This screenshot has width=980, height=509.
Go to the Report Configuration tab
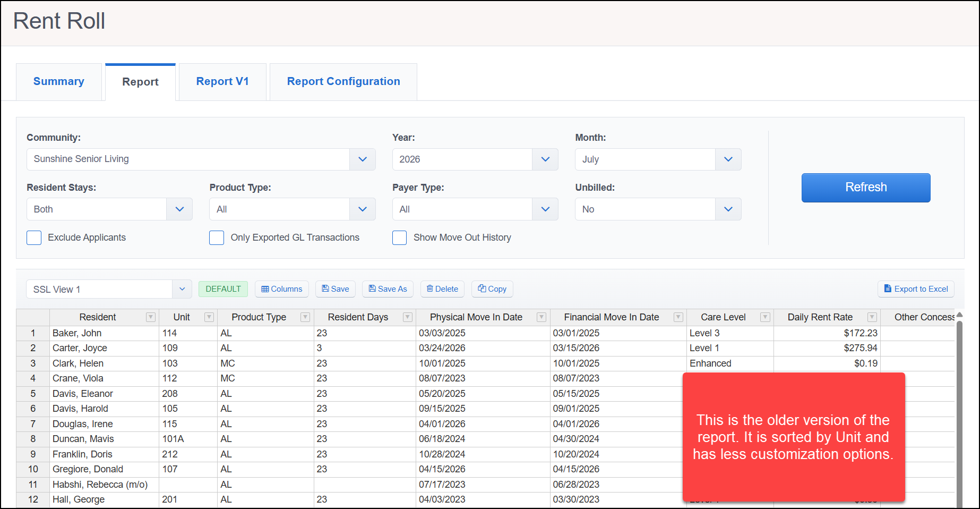(x=343, y=81)
